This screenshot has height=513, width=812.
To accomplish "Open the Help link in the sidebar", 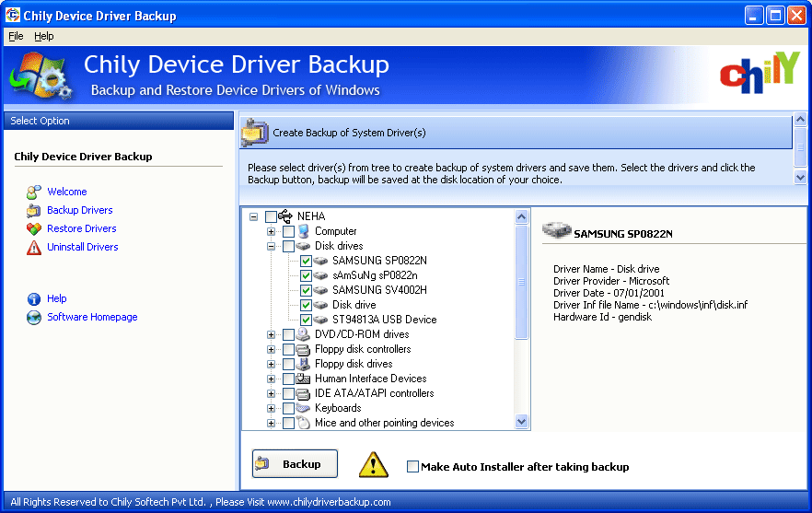I will [57, 298].
